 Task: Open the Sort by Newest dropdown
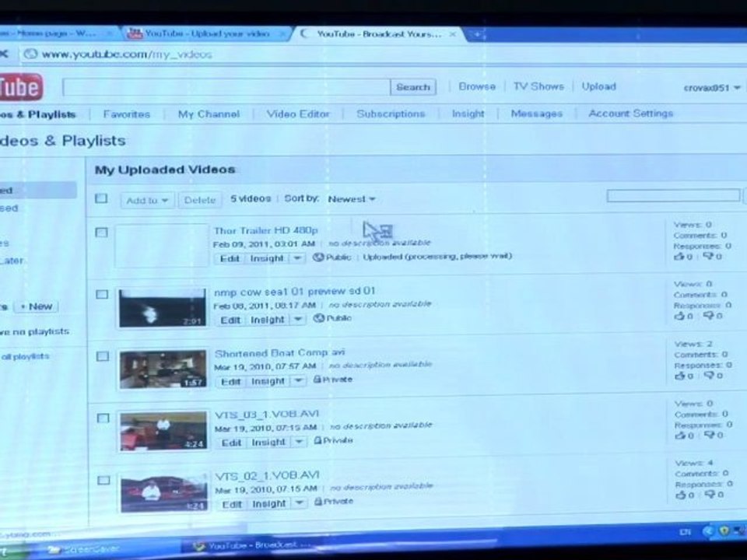pyautogui.click(x=352, y=199)
